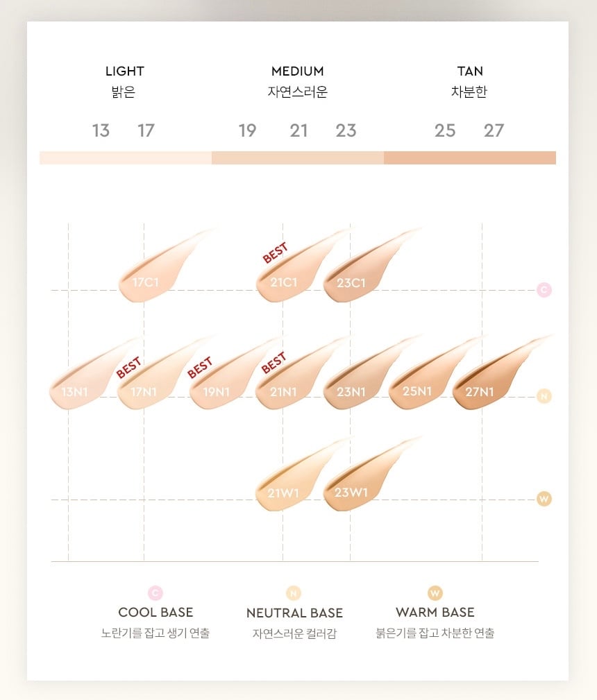The height and width of the screenshot is (700, 597).
Task: Choose the 23C1 foundation swatch
Action: point(351,282)
